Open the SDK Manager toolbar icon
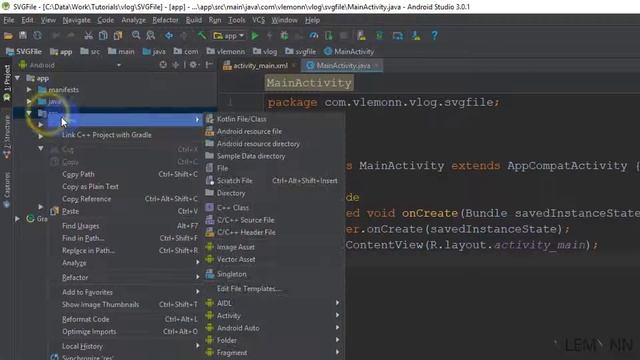The image size is (640, 360). tap(416, 36)
